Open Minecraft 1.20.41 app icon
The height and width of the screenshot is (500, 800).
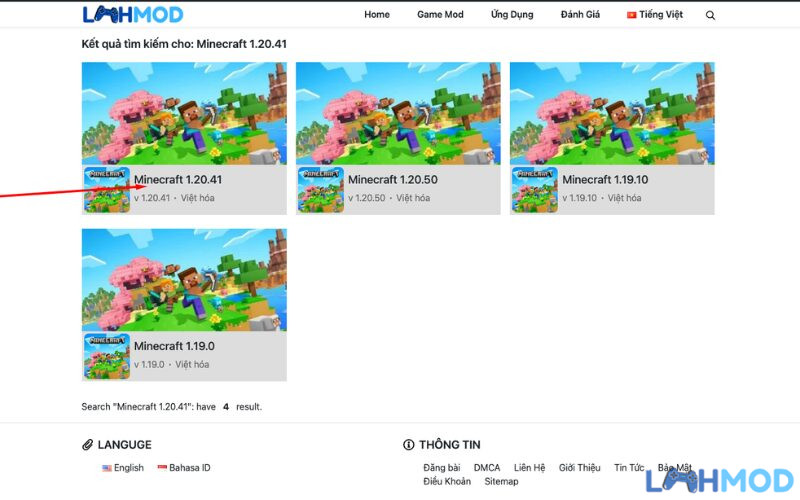coord(107,190)
